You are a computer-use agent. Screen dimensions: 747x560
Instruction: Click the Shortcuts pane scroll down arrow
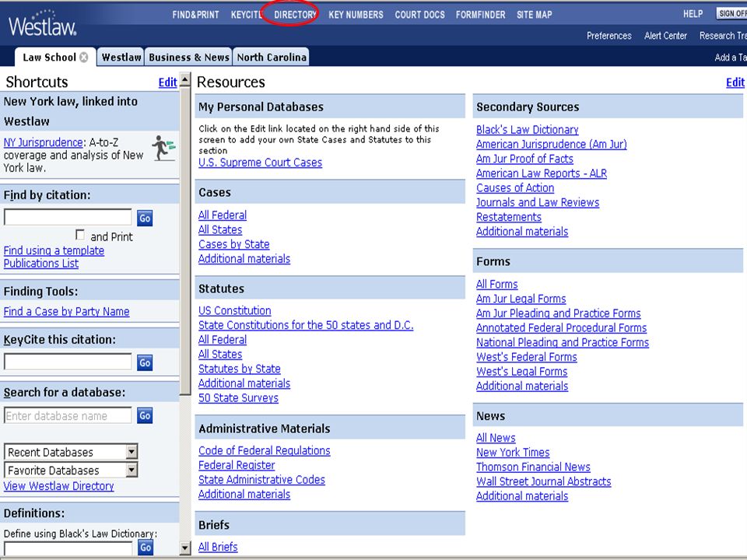pos(185,548)
